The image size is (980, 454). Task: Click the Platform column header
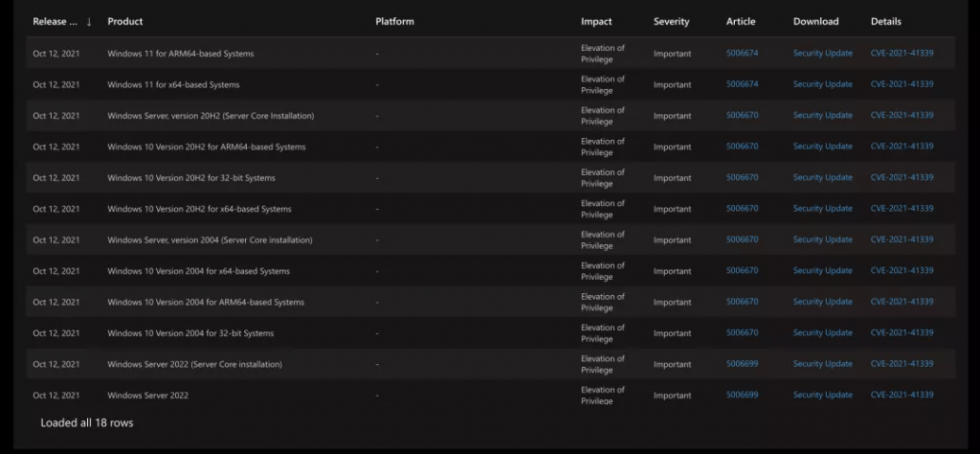394,21
